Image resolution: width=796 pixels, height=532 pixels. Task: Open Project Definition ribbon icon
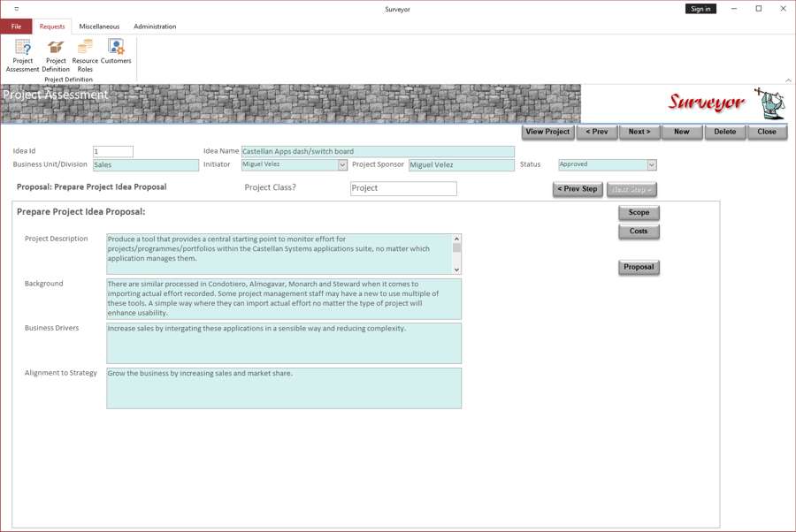tap(56, 56)
